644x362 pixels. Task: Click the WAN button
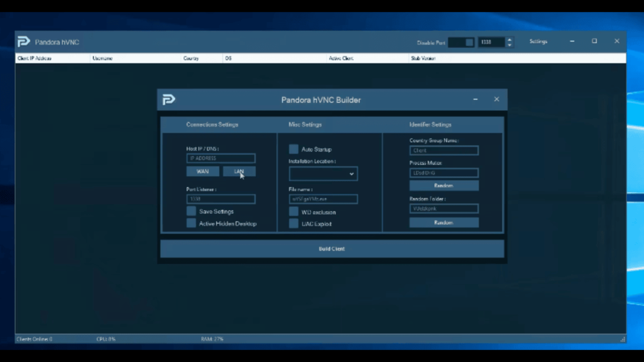(203, 172)
